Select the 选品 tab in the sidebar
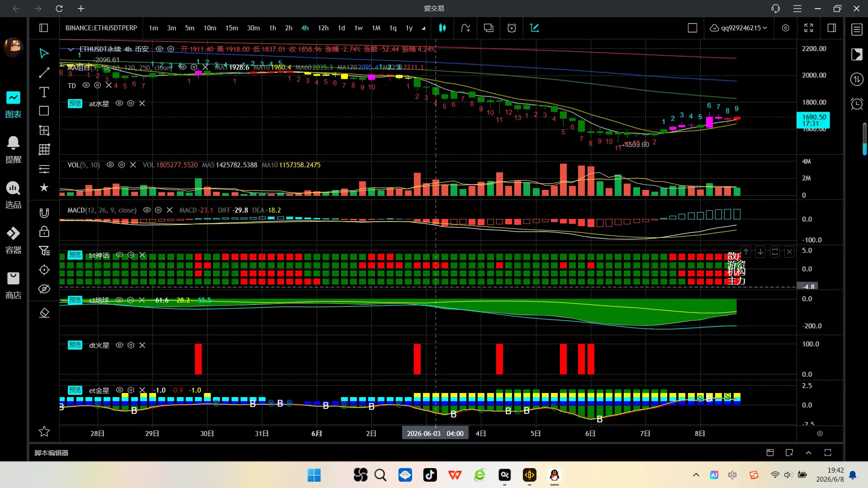Screen dimensions: 868x488 click(x=13, y=195)
